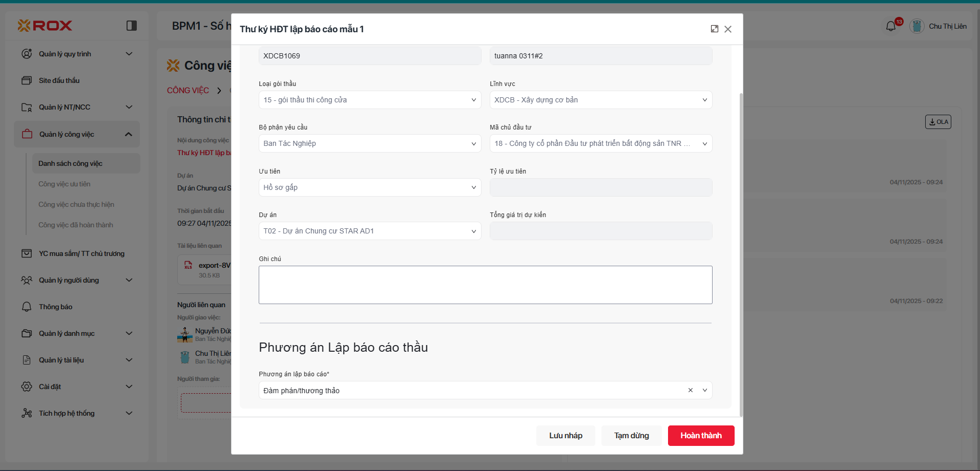The image size is (980, 471).
Task: Click the Hoàn thành button
Action: tap(701, 436)
